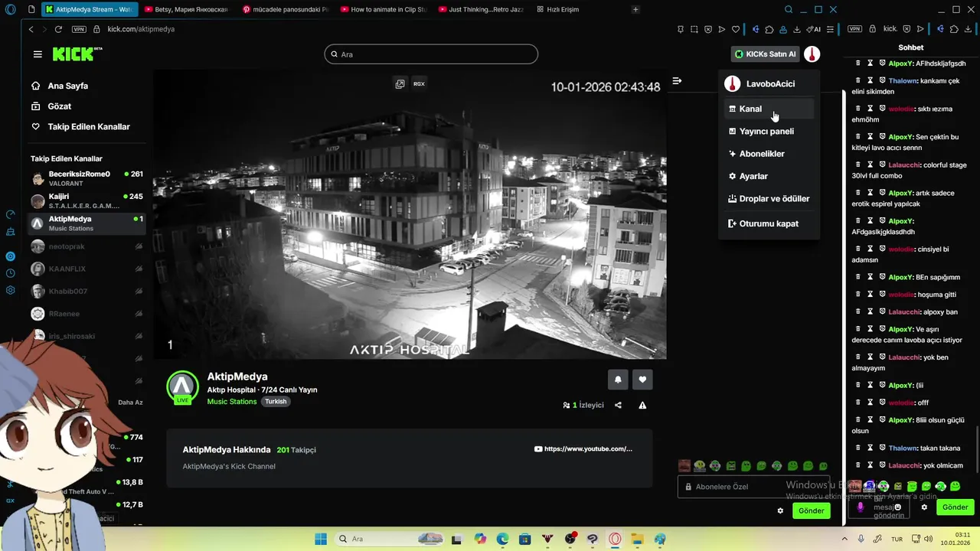This screenshot has height=551, width=980.
Task: Go back with the browser back arrow
Action: (x=31, y=29)
